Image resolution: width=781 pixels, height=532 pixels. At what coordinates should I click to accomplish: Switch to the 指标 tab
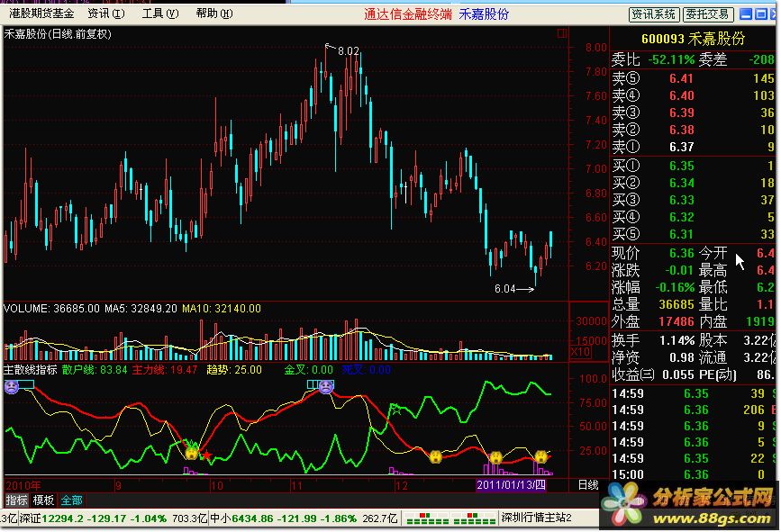16,500
